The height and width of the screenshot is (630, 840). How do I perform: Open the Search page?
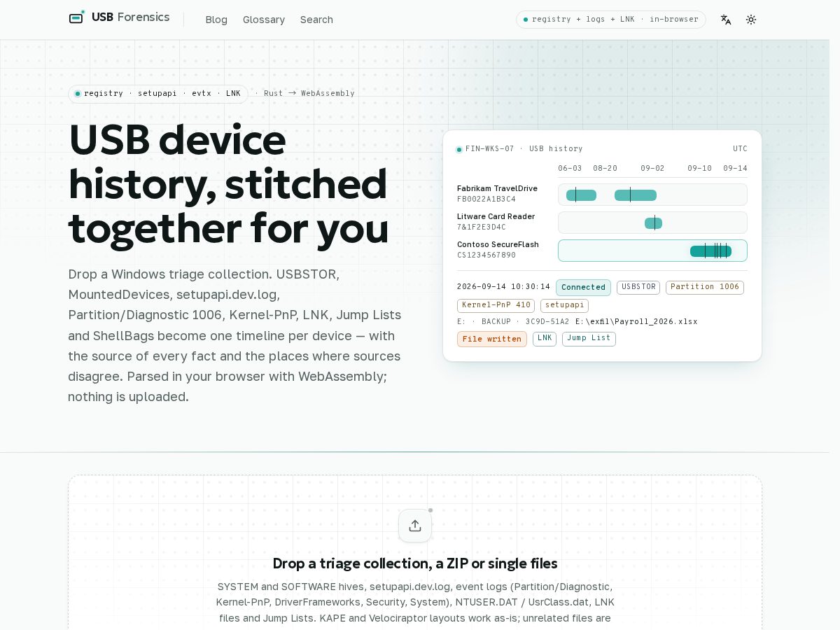(316, 20)
